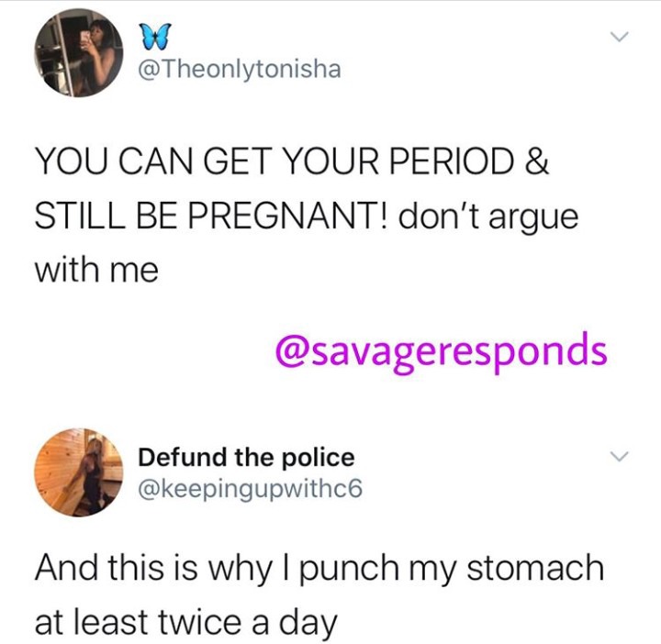Open the @keepingupwithc6 handle link

(251, 489)
